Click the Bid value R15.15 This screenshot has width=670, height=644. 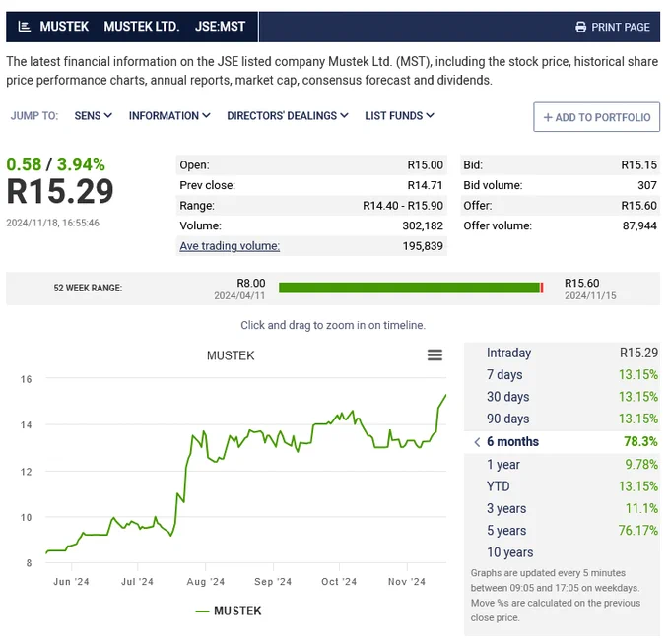[638, 165]
